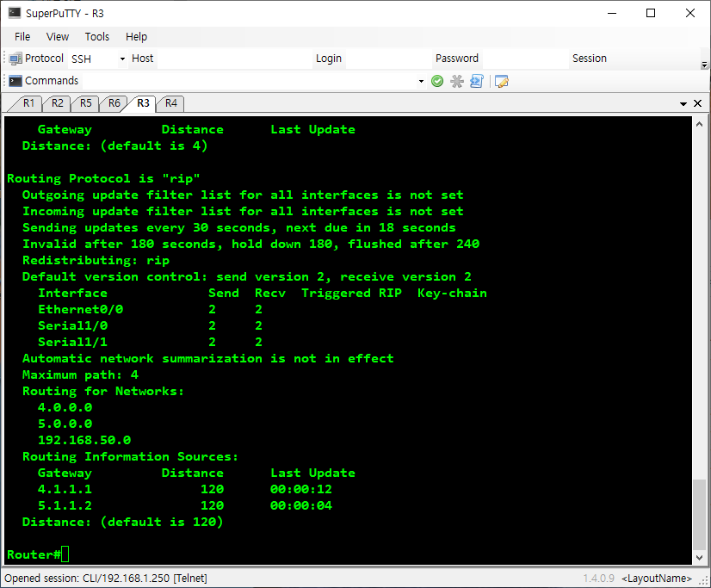
Task: Click the Ethernet0/0 interface row
Action: [x=150, y=310]
